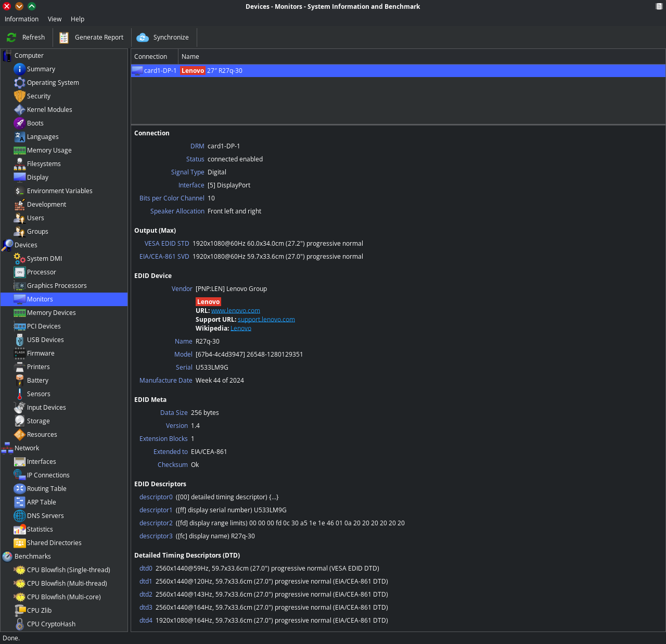Open CPU Blowfish (Single-thread) benchmark
This screenshot has height=644, width=666.
pos(68,570)
